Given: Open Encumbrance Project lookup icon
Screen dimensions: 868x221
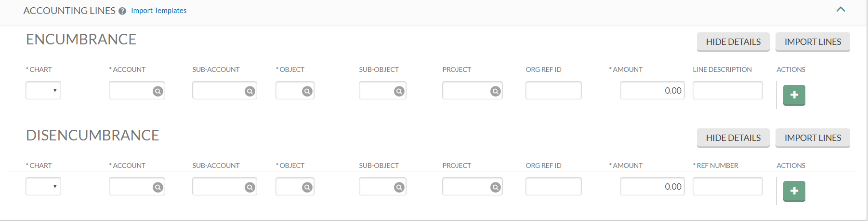Looking at the screenshot, I should coord(496,91).
